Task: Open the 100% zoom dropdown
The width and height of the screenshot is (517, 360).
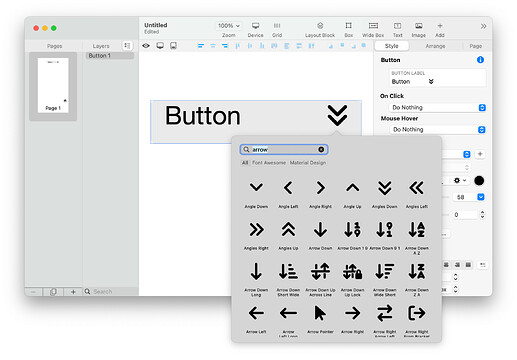Action: point(229,26)
